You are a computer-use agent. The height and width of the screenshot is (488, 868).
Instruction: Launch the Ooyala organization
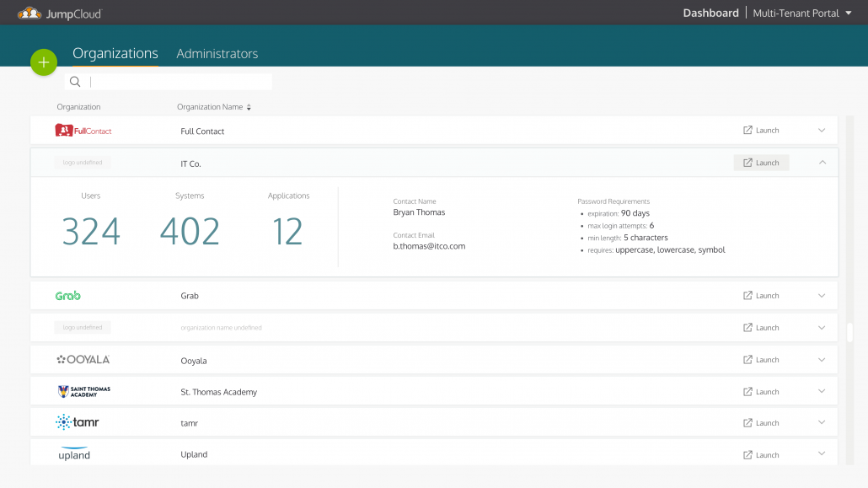(x=761, y=360)
